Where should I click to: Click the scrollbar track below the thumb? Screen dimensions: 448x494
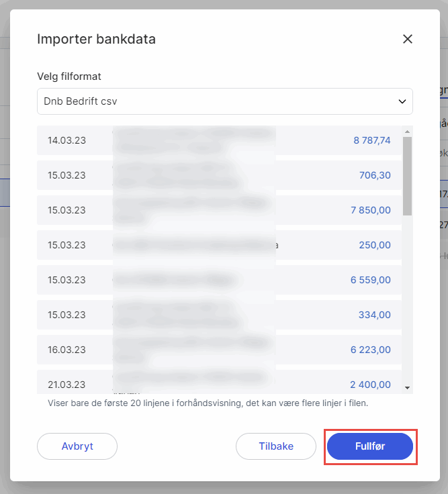(x=407, y=302)
